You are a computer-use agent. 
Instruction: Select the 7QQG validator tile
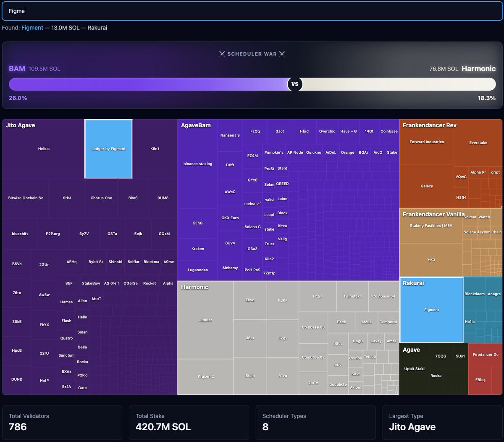tap(441, 356)
